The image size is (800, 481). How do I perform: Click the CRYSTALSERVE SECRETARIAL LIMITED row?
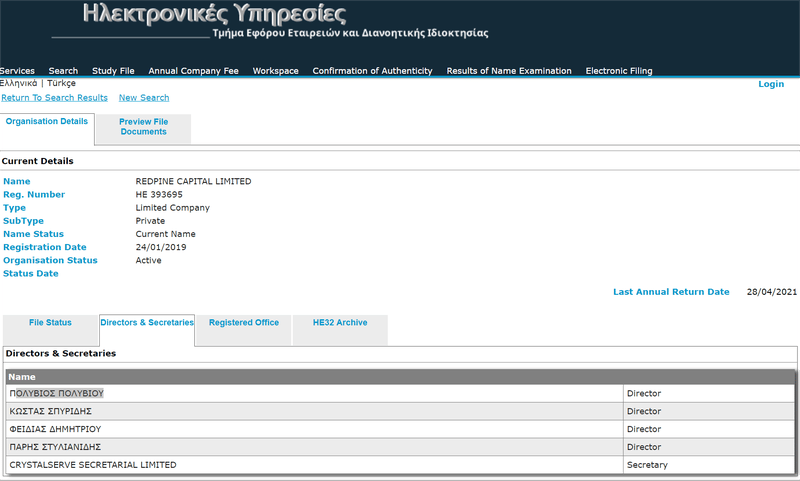(400, 465)
